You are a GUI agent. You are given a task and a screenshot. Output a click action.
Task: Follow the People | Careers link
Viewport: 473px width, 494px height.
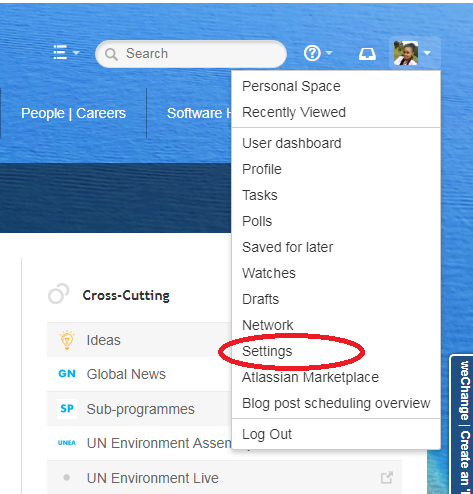(73, 113)
